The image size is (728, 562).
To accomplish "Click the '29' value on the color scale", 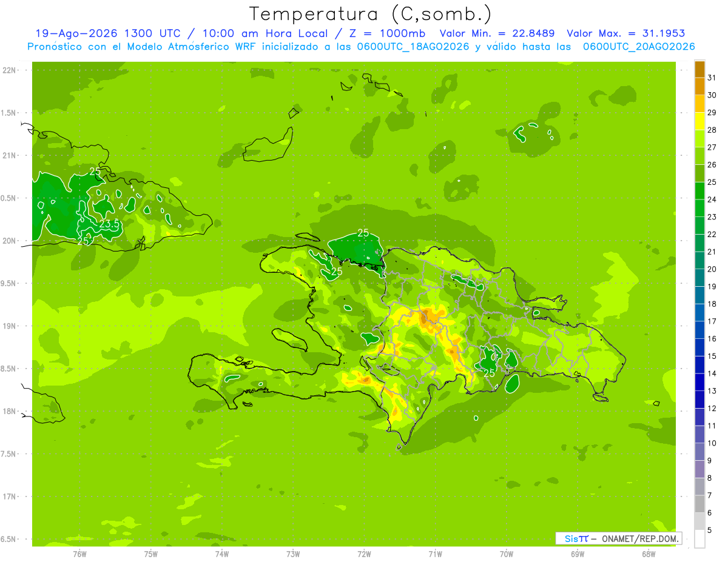I will coord(712,113).
